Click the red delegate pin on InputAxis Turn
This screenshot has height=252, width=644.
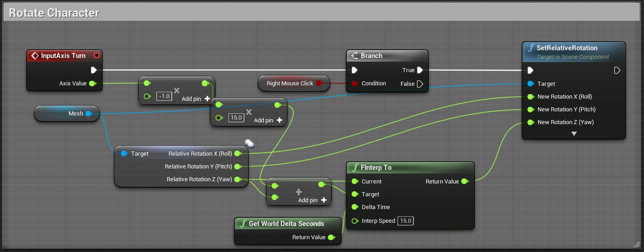point(96,56)
